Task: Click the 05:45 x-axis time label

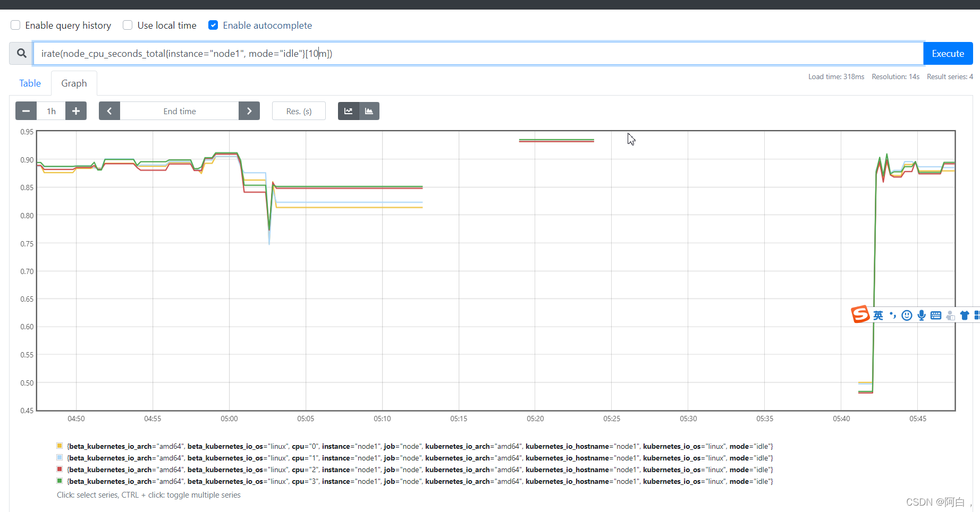Action: pyautogui.click(x=918, y=419)
